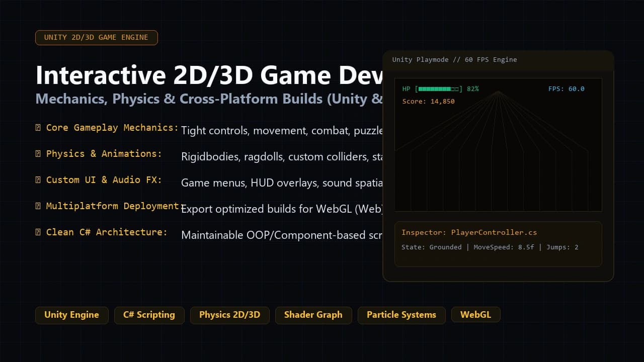This screenshot has height=362, width=644.
Task: Click the UNITY 2D/3D GAME ENGINE badge
Action: (97, 38)
